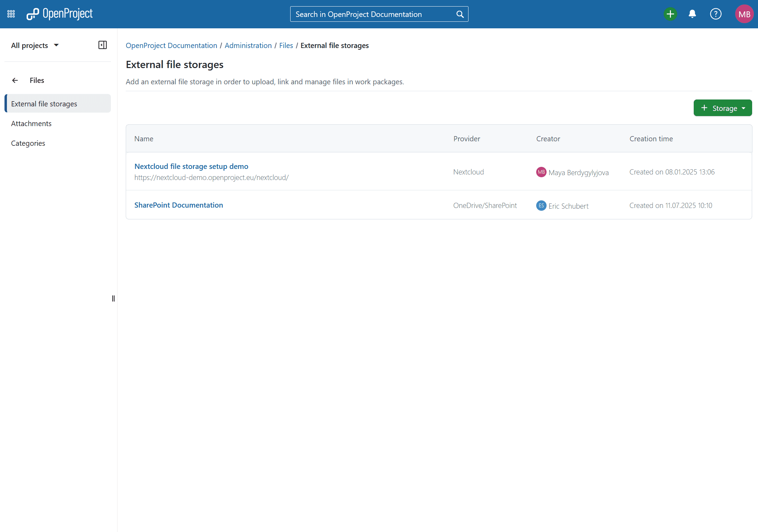
Task: Click Maya Berdygylyjova's creator avatar
Action: [x=541, y=172]
